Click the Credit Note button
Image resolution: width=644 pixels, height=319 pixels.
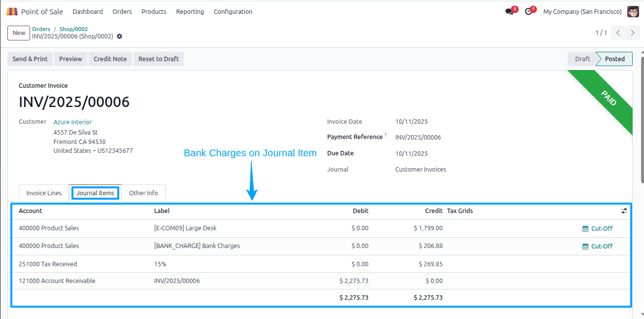(x=110, y=59)
